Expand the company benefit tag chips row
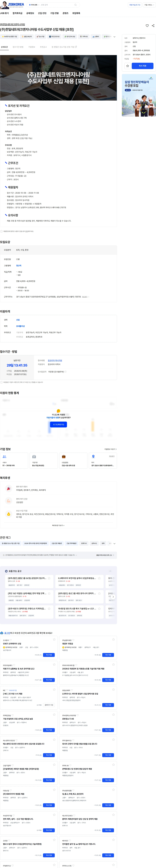156x868 pixels. pyautogui.click(x=114, y=37)
